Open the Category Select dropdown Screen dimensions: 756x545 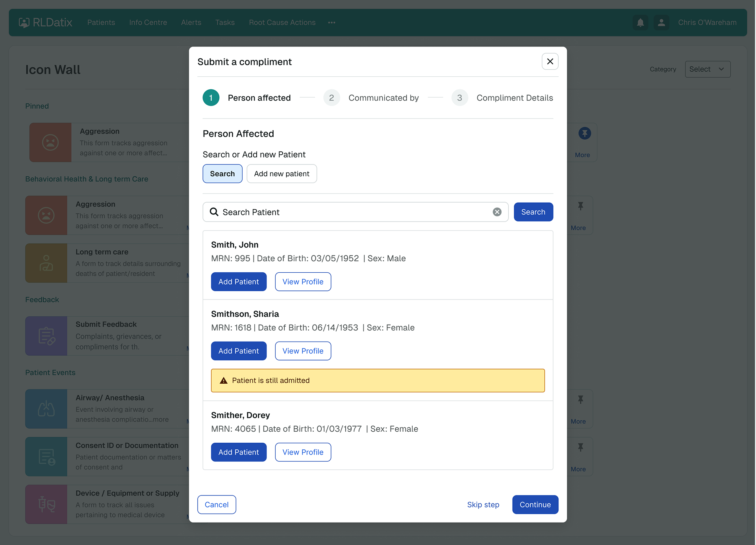pos(708,69)
